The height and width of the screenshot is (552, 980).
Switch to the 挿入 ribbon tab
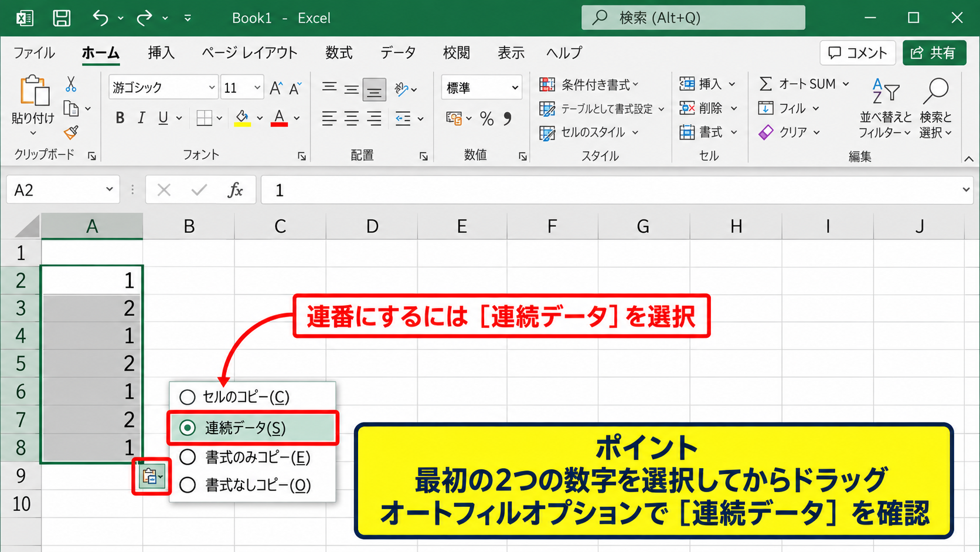tap(161, 53)
